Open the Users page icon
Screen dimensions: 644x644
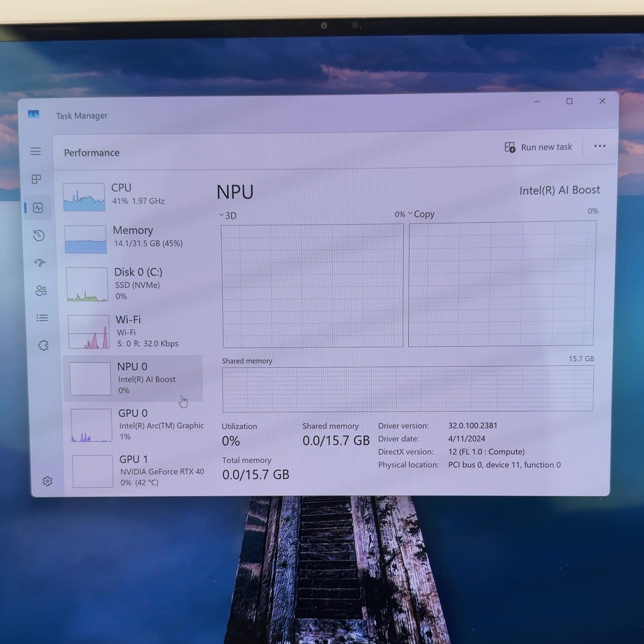click(41, 291)
